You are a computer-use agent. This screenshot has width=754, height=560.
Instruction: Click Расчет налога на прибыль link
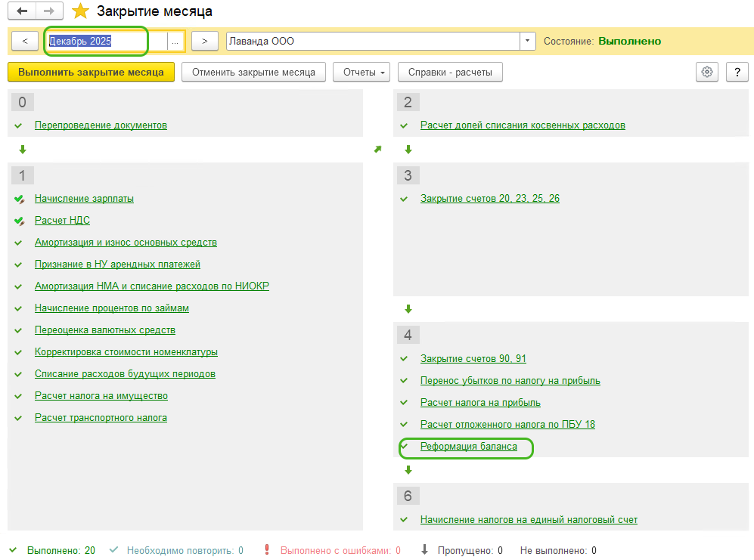[x=480, y=403]
